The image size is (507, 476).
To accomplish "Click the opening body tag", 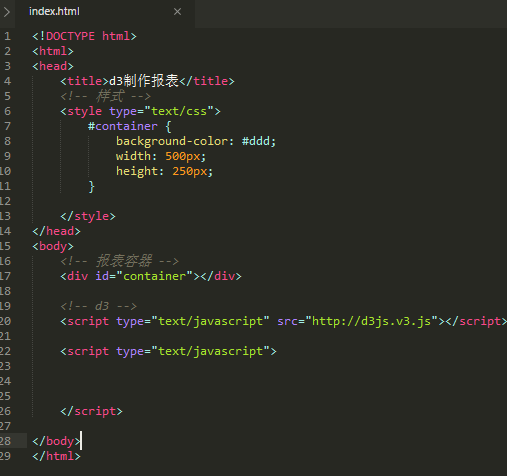I will coord(53,246).
